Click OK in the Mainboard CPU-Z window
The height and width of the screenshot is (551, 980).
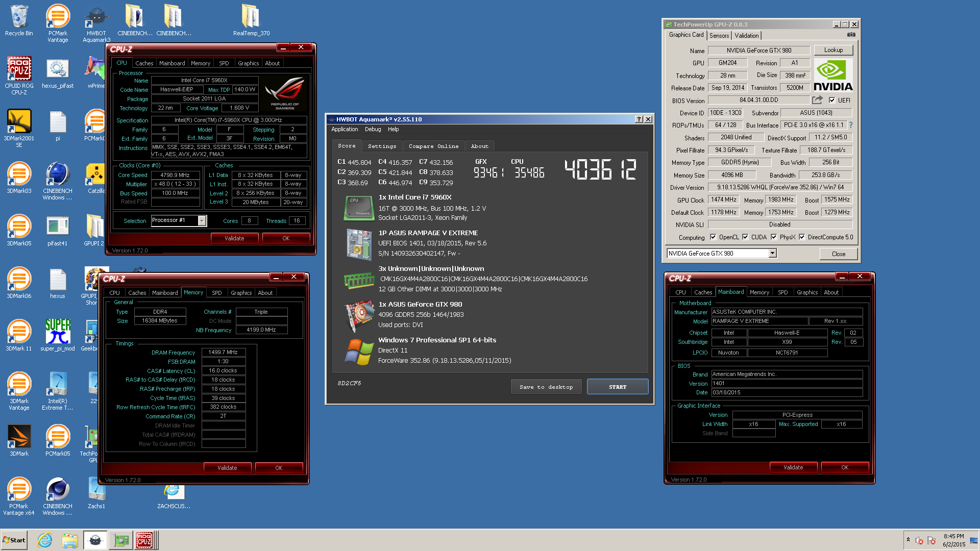tap(845, 467)
